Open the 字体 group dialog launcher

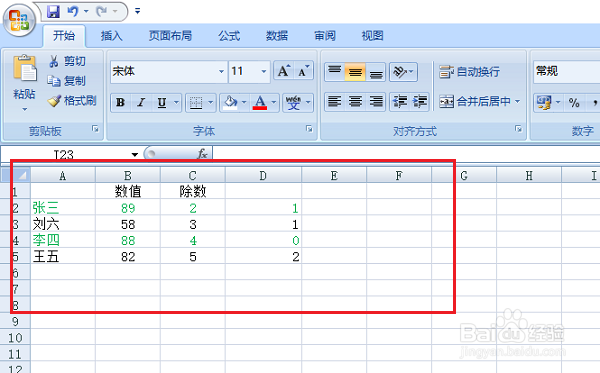(x=309, y=129)
